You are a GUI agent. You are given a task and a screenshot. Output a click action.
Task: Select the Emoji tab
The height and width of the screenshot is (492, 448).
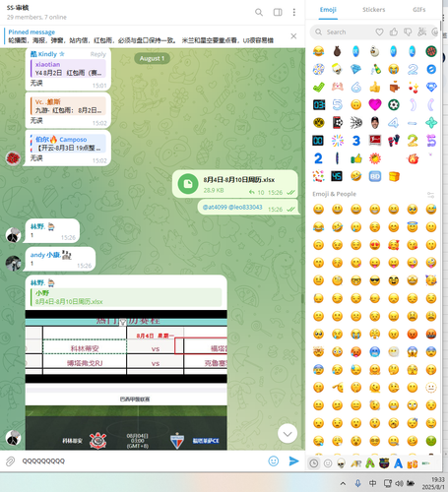click(x=328, y=10)
